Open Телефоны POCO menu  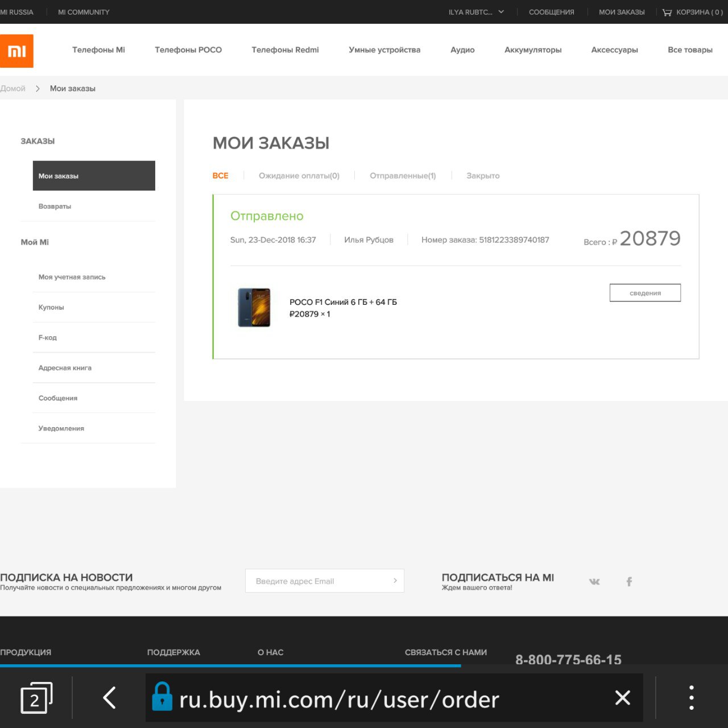coord(188,50)
